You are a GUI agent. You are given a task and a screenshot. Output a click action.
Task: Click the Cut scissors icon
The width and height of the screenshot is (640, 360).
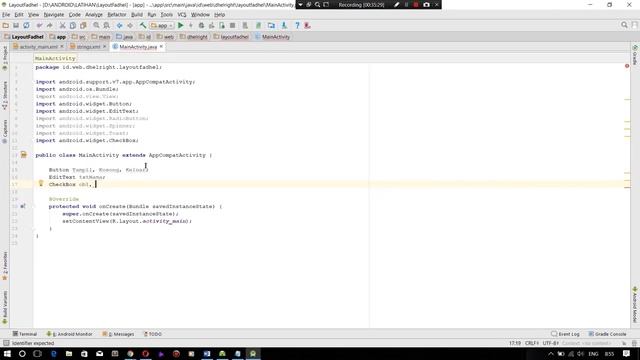click(62, 25)
